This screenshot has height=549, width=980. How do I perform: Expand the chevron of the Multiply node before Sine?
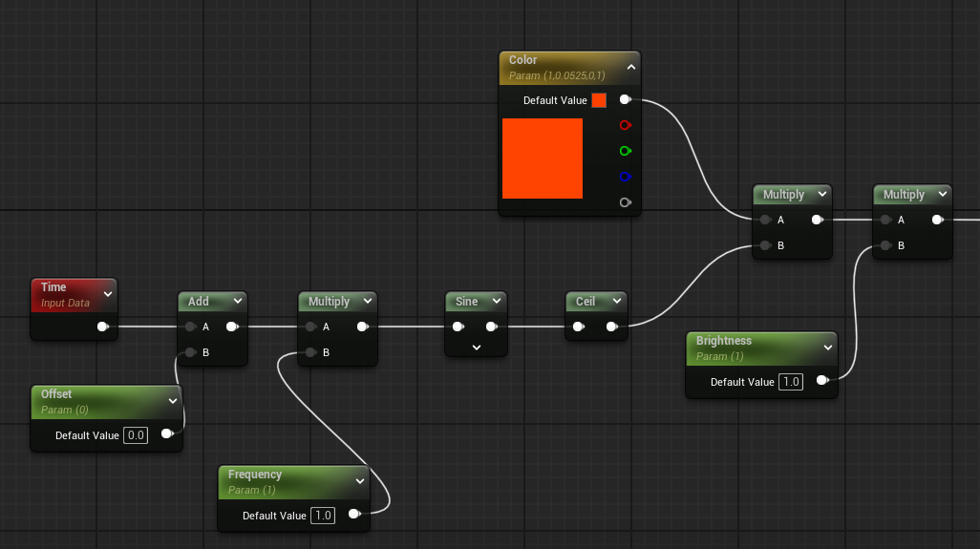pyautogui.click(x=368, y=301)
